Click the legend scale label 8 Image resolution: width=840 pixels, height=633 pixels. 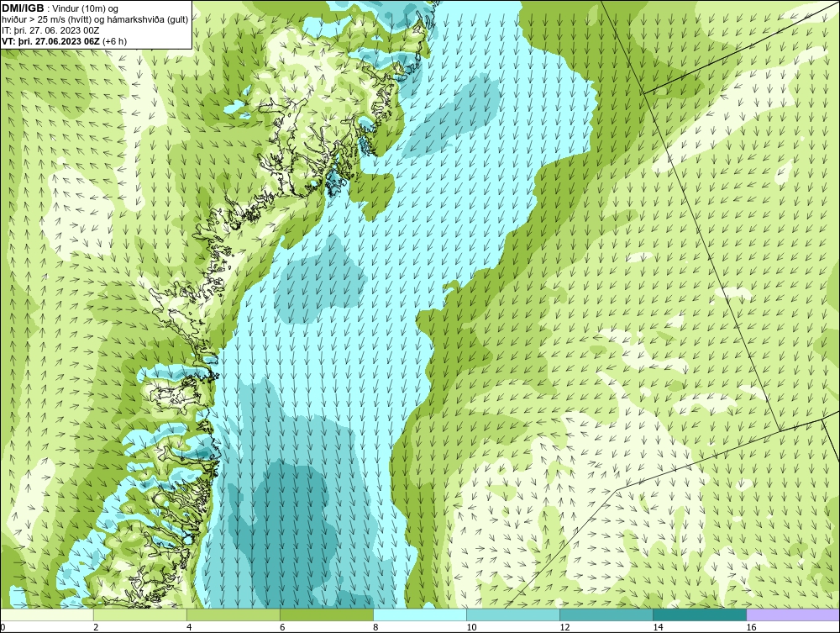click(376, 627)
